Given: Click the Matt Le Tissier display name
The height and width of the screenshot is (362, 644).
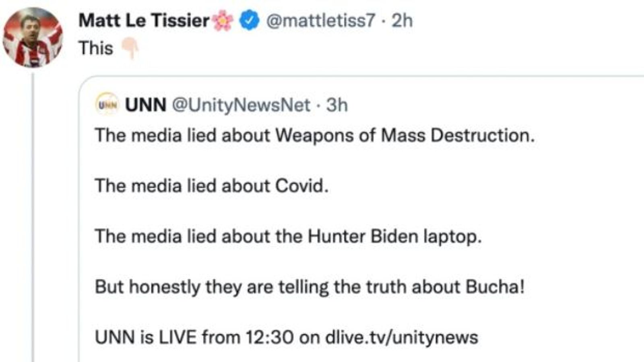Looking at the screenshot, I should point(144,21).
